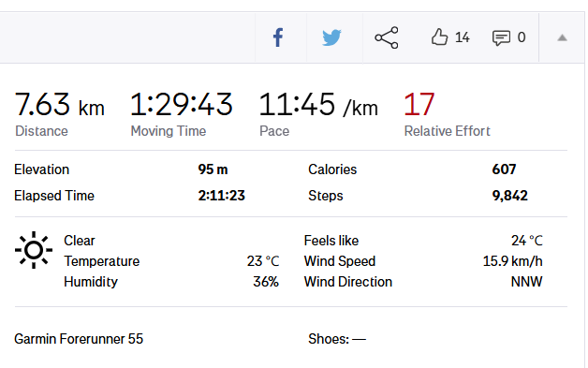Click the comment count 0

point(522,37)
